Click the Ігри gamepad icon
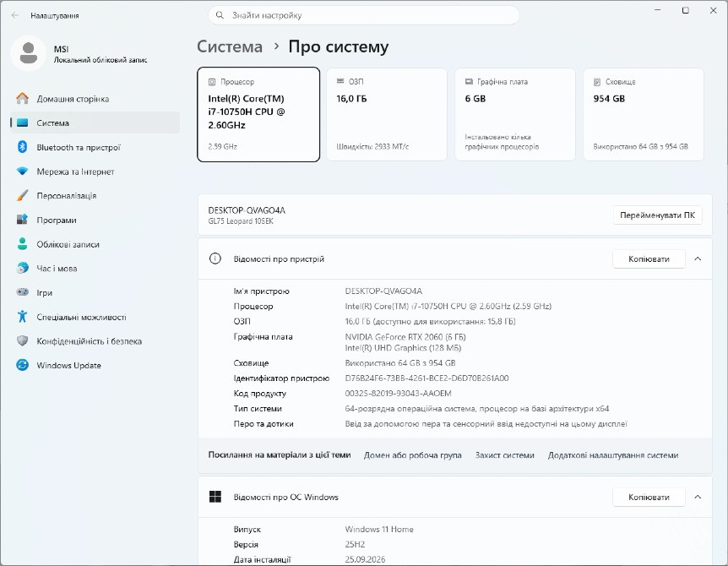Screen dimensions: 728x566 (x=22, y=292)
